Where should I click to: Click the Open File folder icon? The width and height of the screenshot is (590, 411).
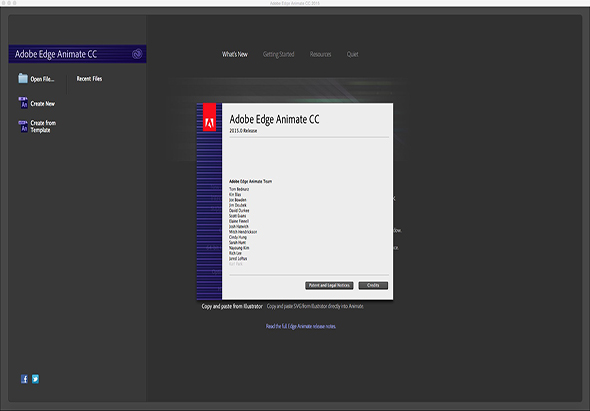pos(23,78)
